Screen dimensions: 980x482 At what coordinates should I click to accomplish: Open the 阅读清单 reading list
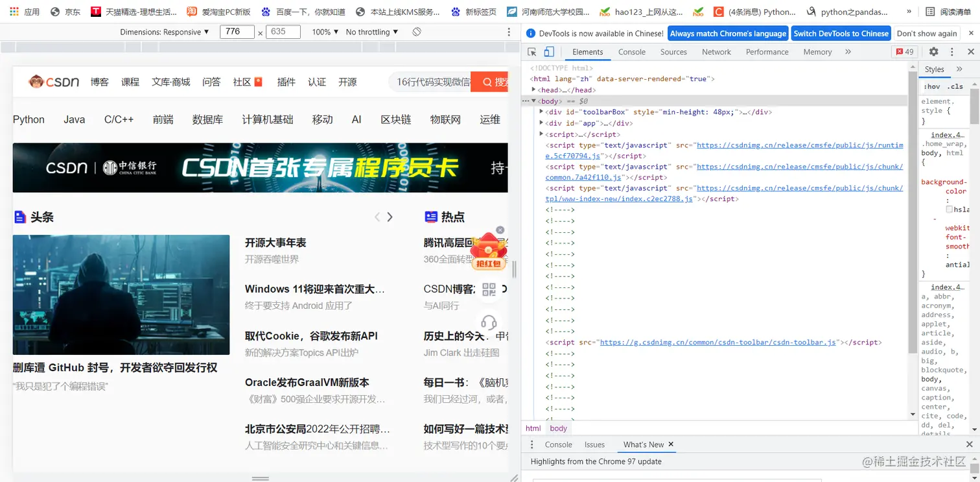(948, 12)
